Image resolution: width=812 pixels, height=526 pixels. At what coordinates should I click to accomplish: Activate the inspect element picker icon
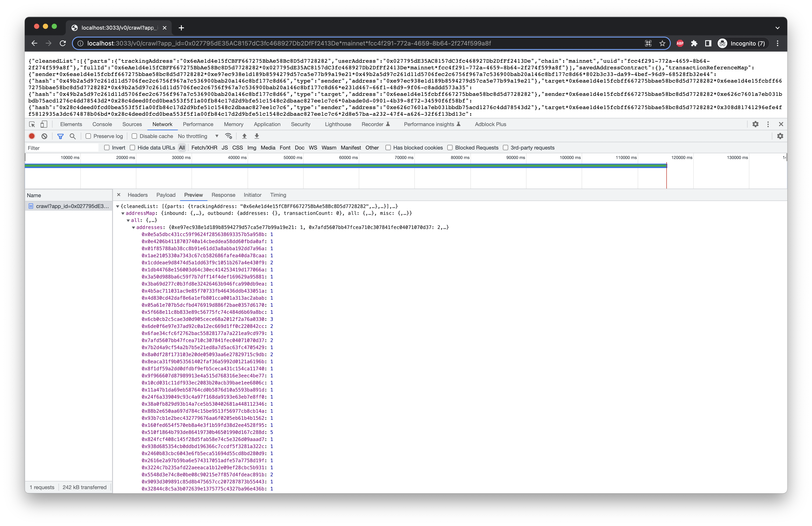(x=32, y=124)
